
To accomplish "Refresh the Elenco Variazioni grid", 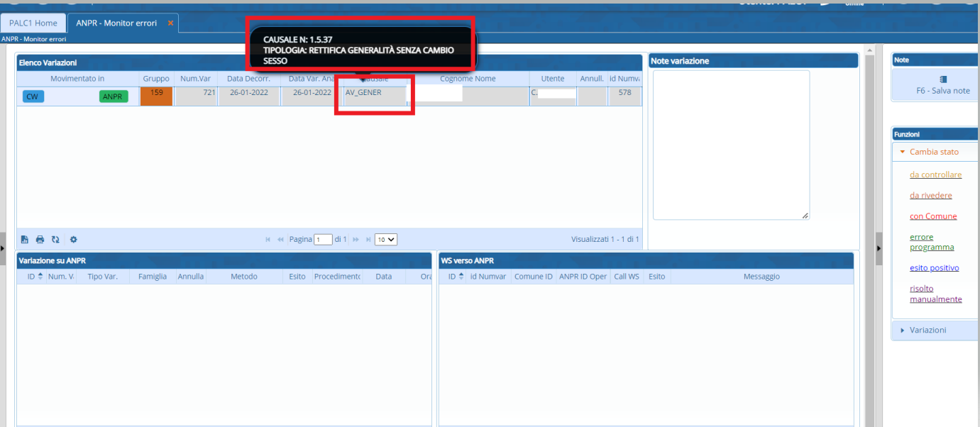I will [x=55, y=240].
